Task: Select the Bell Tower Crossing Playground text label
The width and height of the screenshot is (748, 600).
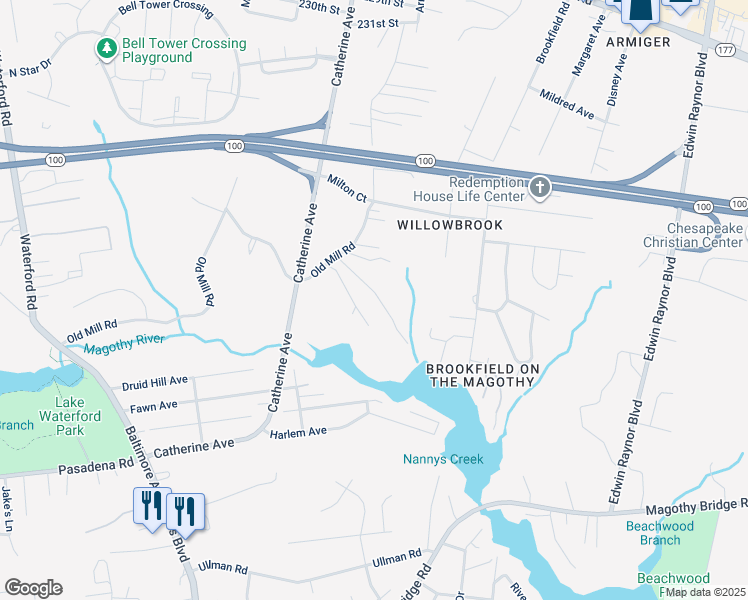Action: (184, 50)
